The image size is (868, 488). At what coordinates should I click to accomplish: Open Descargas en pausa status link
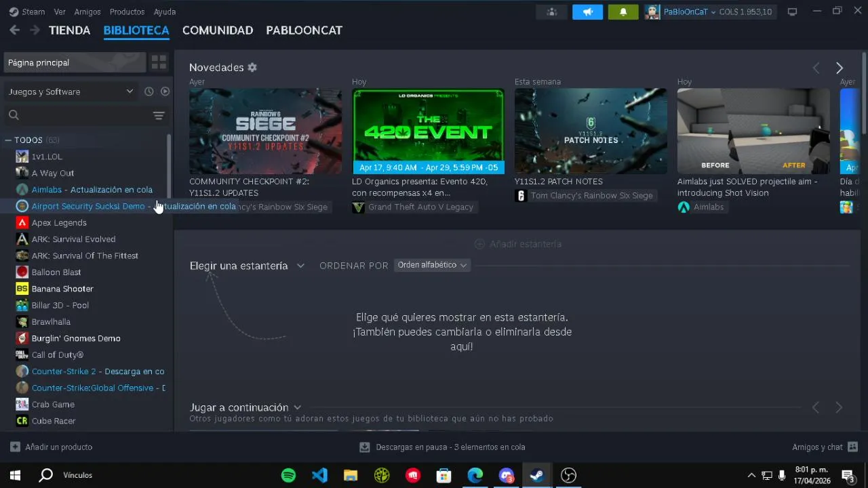coord(450,447)
